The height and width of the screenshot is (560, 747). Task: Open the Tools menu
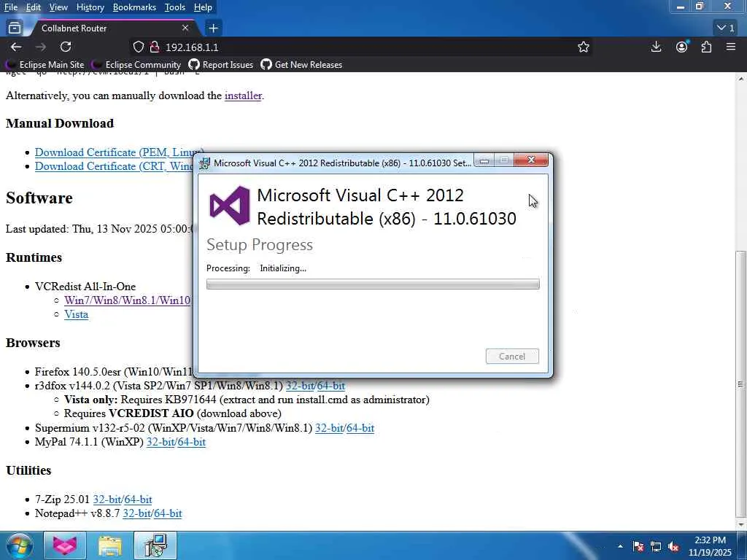[x=175, y=7]
